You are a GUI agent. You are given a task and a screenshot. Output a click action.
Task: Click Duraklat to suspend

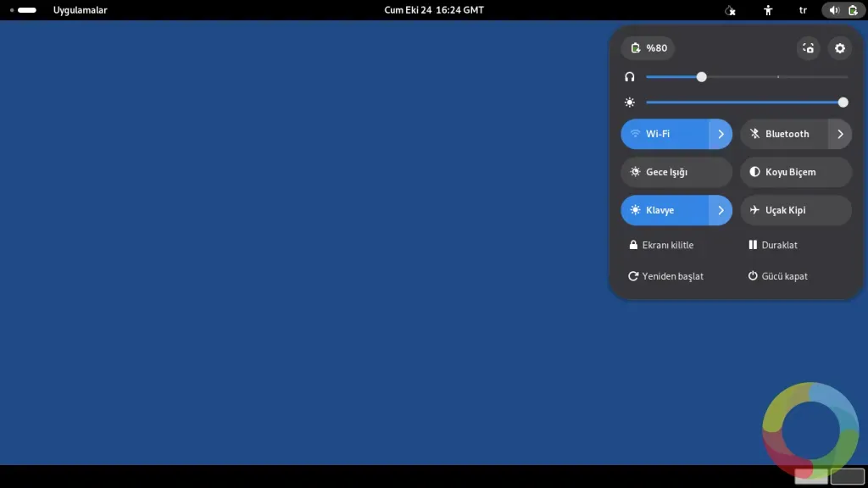pyautogui.click(x=773, y=245)
